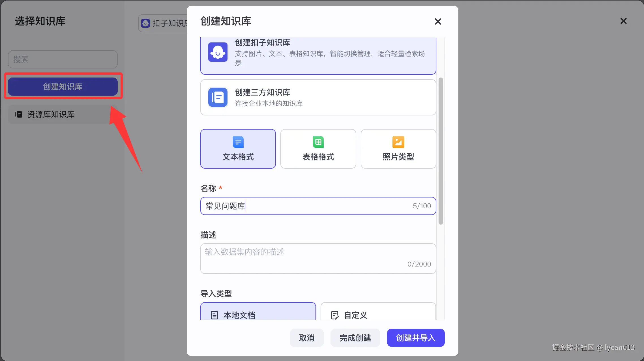Click the 创建并导入 button
This screenshot has height=361, width=644.
(x=416, y=338)
